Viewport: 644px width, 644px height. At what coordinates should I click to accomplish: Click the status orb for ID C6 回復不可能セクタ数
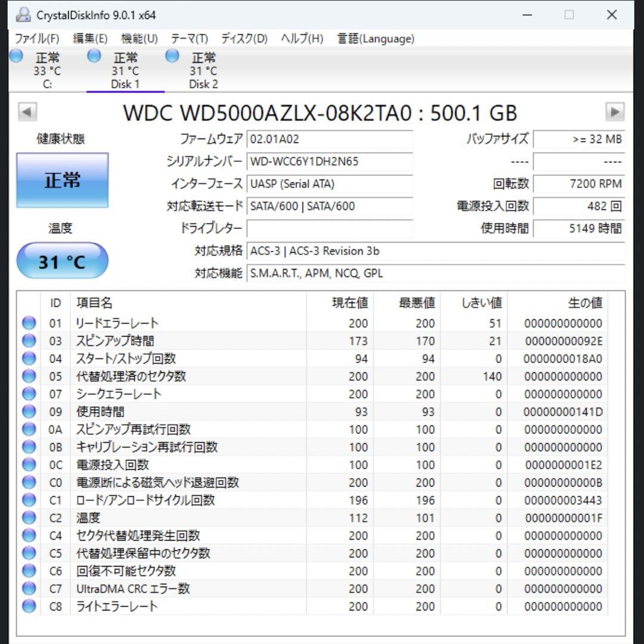(29, 571)
